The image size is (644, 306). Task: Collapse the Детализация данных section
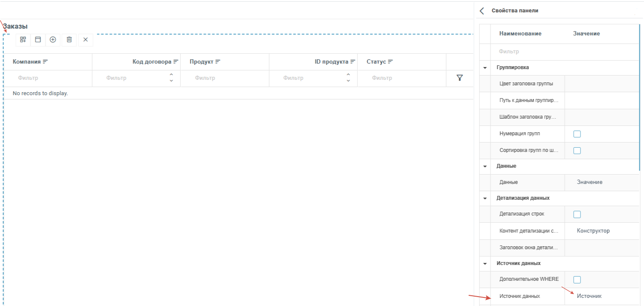485,198
